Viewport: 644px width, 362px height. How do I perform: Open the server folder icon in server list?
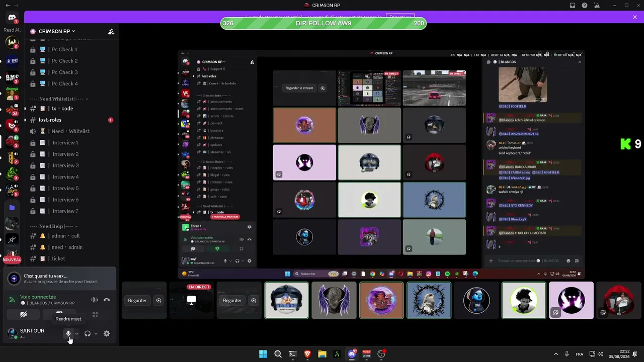tap(12, 207)
